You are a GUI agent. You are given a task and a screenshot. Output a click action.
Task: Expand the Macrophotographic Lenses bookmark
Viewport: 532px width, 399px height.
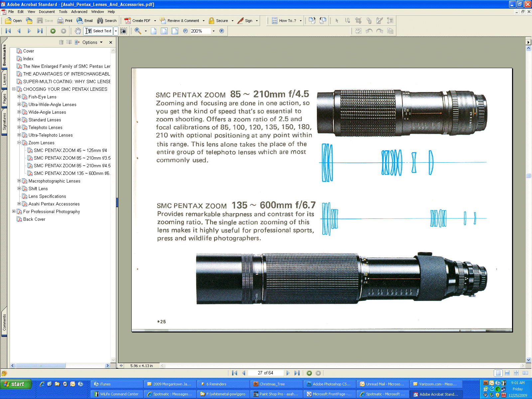19,181
